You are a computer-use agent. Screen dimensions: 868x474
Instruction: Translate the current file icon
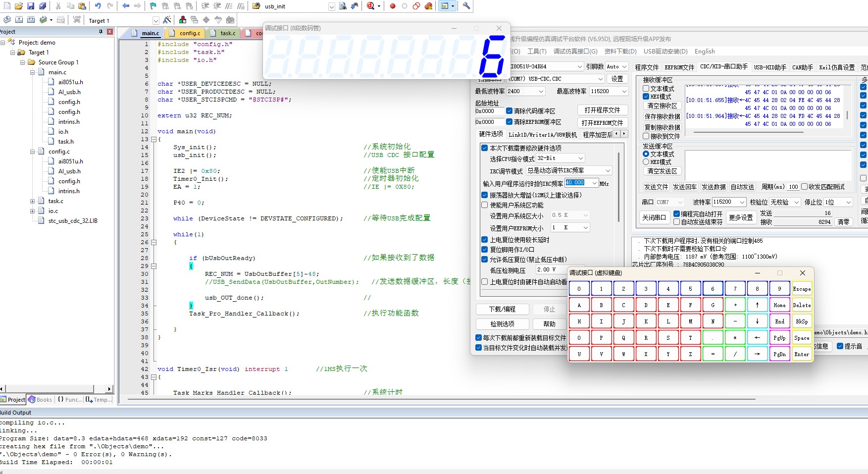click(7, 20)
